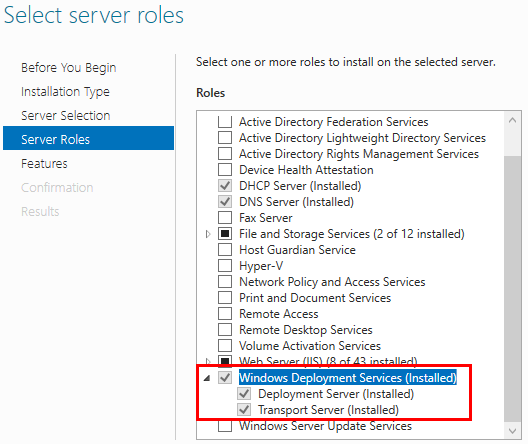Viewport: 528px width, 444px height.
Task: Select the Fax Server role label
Action: [266, 218]
